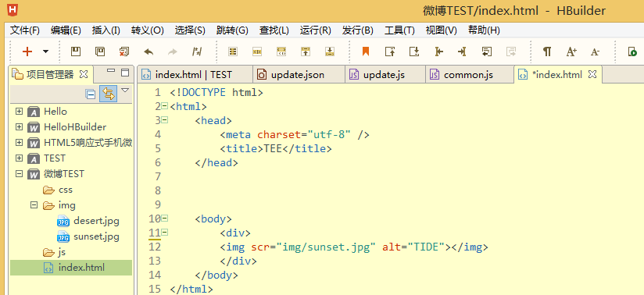Select index.html in the project tree
644x295 pixels.
[74, 268]
